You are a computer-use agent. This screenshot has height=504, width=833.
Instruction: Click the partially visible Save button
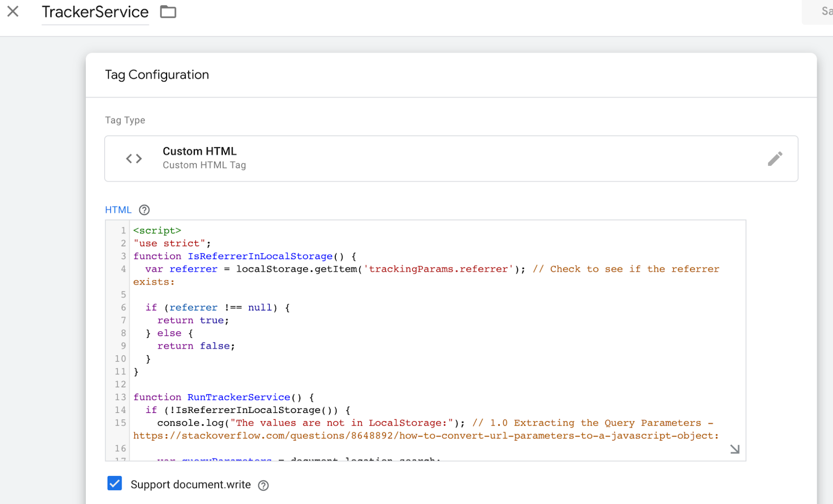[818, 11]
